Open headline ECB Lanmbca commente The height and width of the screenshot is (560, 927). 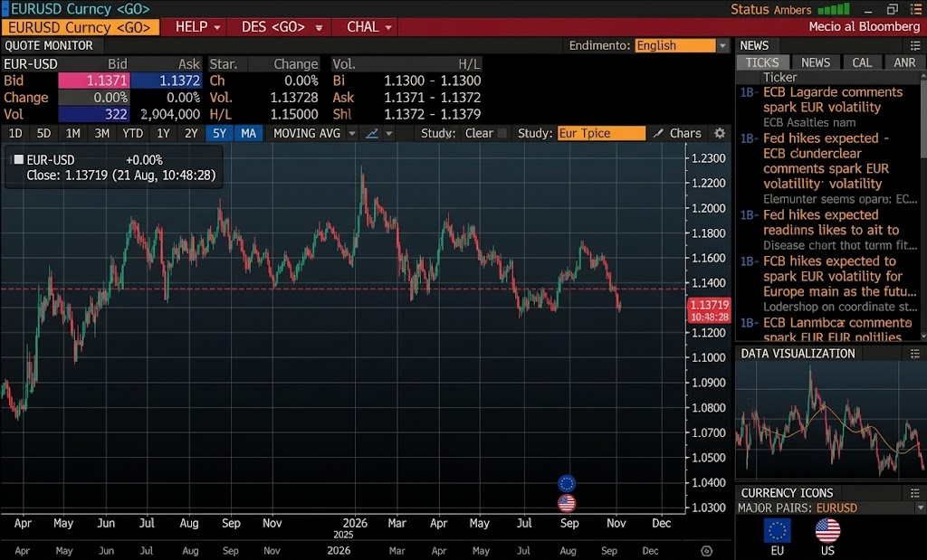[x=837, y=330]
